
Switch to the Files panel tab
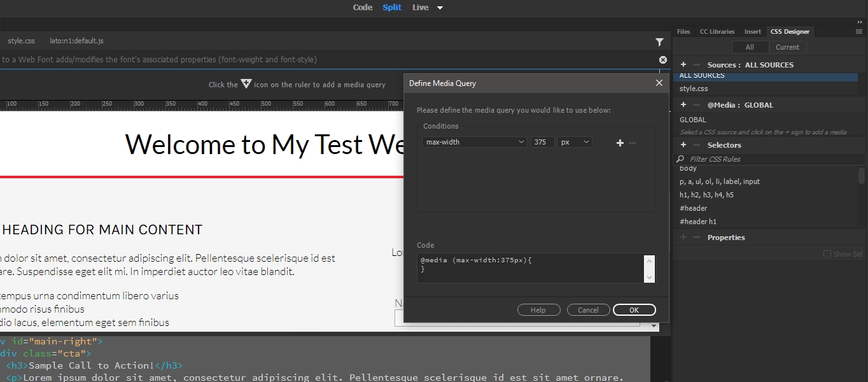point(683,31)
